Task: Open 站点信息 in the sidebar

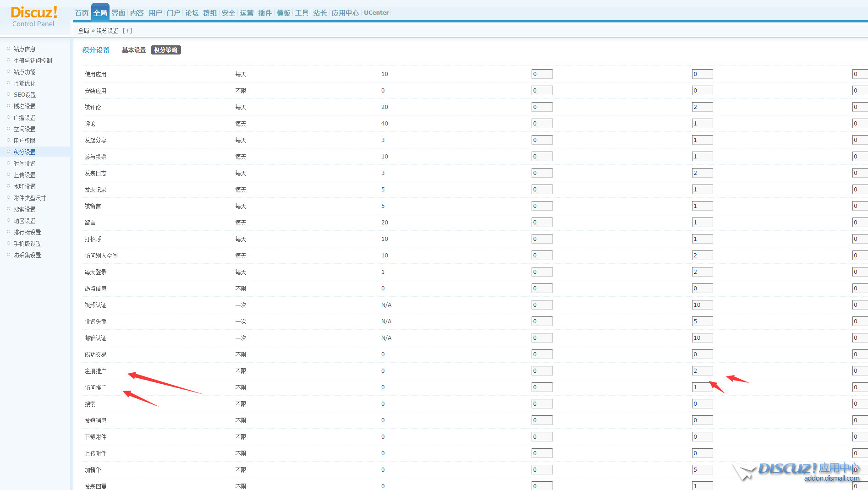Action: tap(24, 49)
